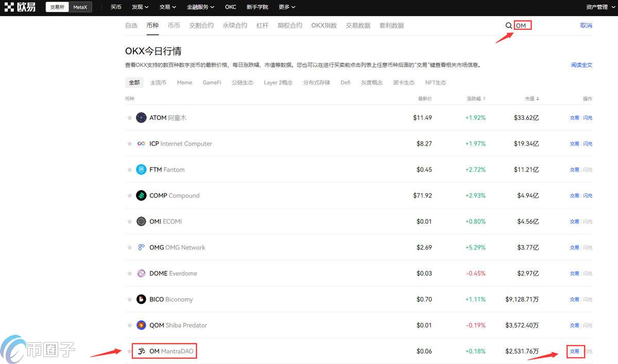Click the DOME Everdome coin icon
Image resolution: width=618 pixels, height=364 pixels.
point(141,273)
